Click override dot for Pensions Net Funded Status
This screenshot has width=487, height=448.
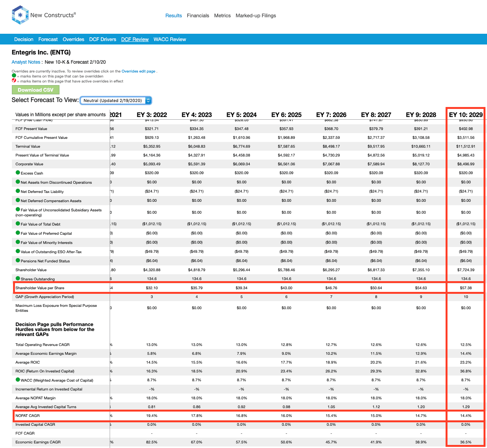[x=18, y=260]
